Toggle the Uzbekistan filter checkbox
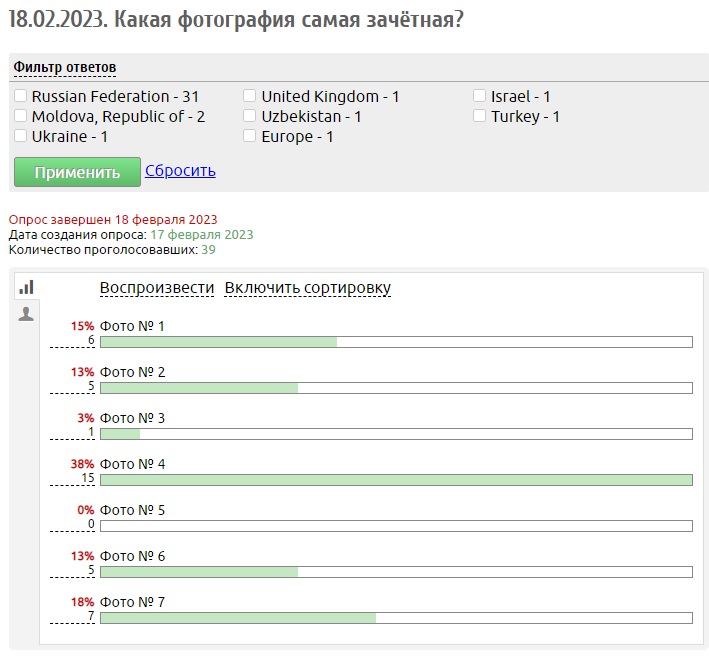Viewport: 709px width, 659px height. pos(250,116)
